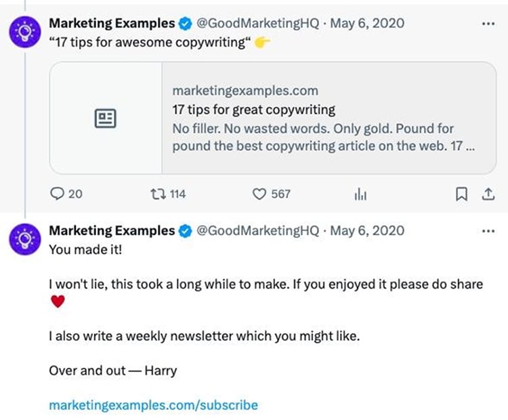Screen dimensions: 508x420
Task: Like the tweet with 567 hearts
Action: 259,194
